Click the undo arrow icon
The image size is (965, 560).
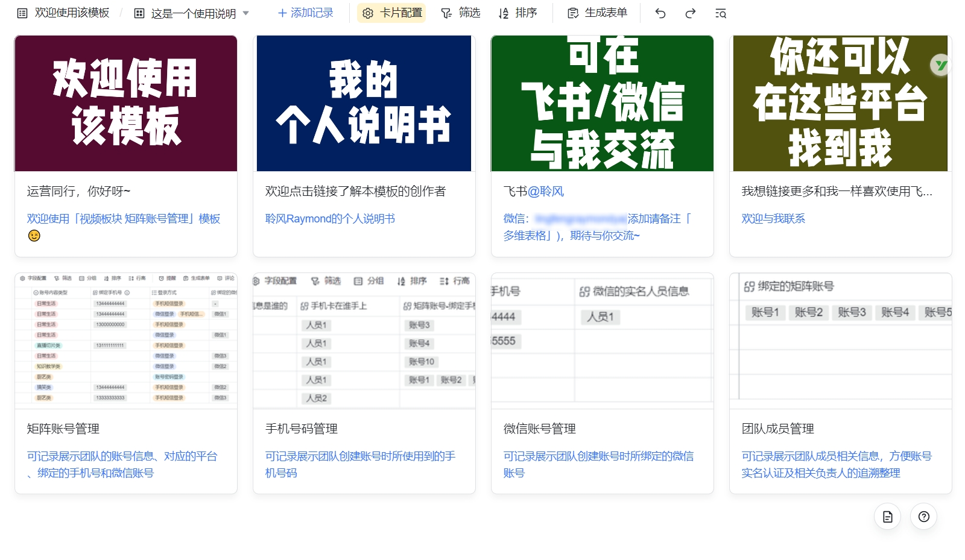[x=660, y=13]
